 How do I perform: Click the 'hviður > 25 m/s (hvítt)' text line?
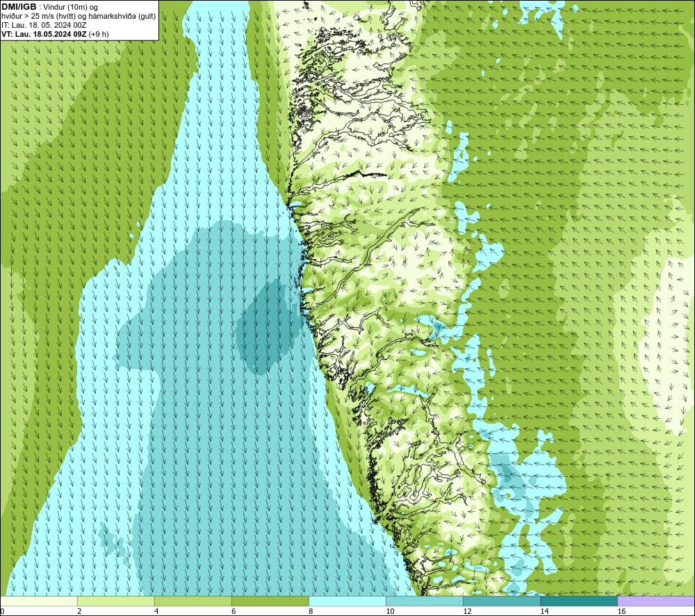coord(79,17)
